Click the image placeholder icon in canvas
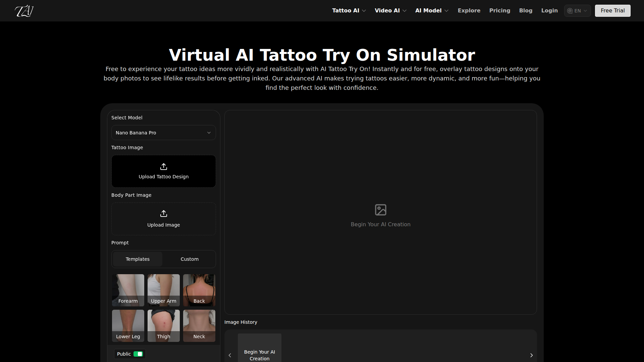This screenshot has width=644, height=362. [x=380, y=210]
